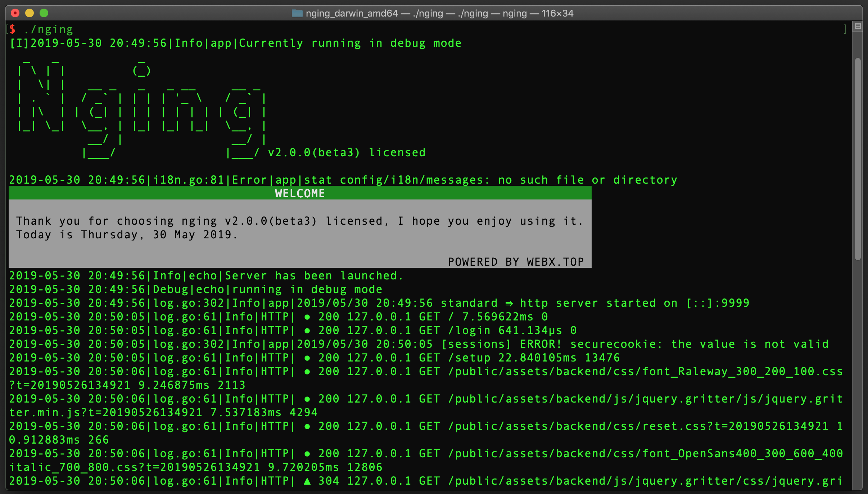Image resolution: width=868 pixels, height=494 pixels.
Task: Click the 304 jquery.gritter css log line
Action: (426, 481)
